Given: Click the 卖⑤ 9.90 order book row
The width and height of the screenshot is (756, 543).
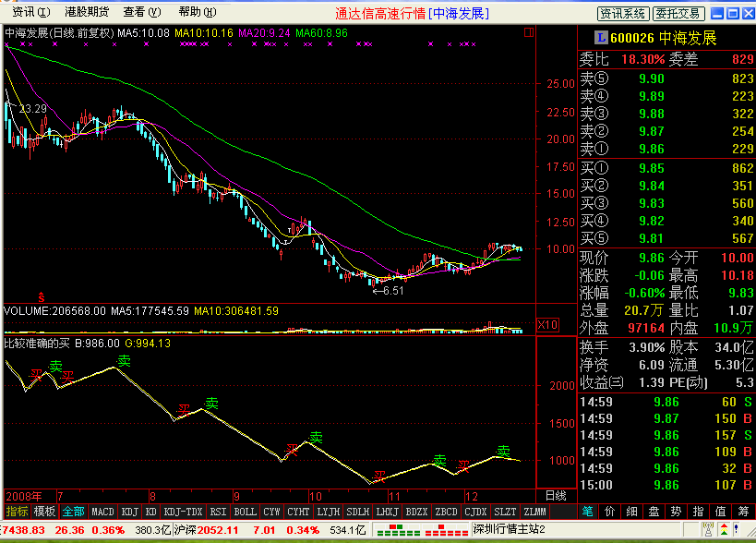Looking at the screenshot, I should pyautogui.click(x=666, y=78).
